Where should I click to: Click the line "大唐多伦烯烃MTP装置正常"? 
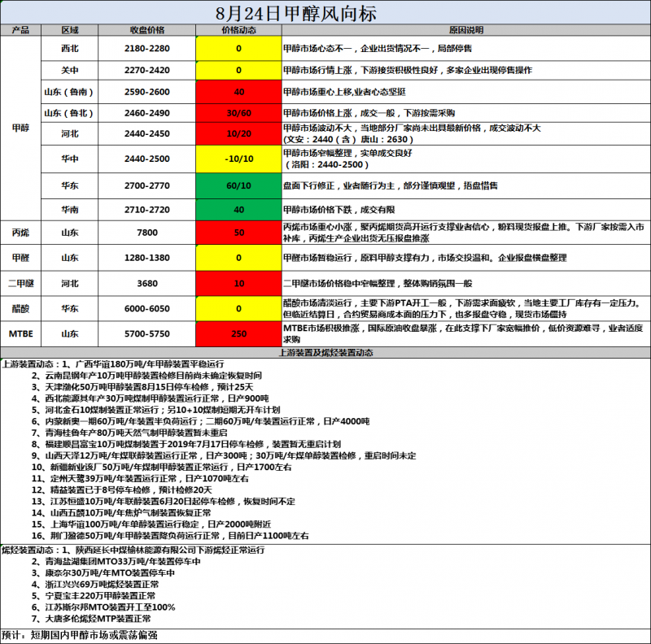point(91,619)
